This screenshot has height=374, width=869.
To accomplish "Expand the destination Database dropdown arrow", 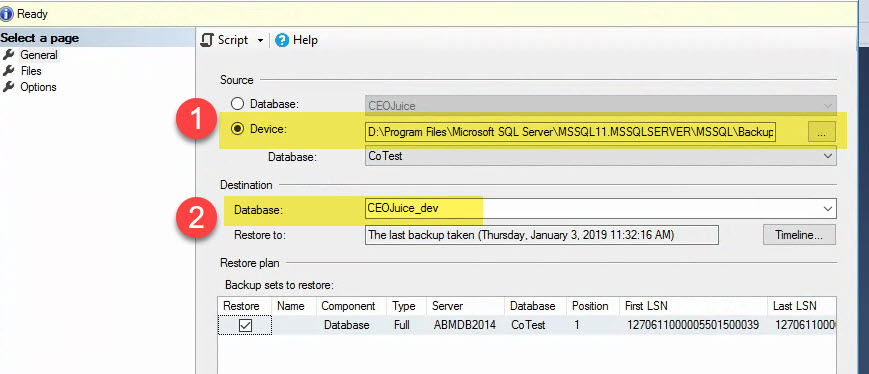I will (x=828, y=209).
